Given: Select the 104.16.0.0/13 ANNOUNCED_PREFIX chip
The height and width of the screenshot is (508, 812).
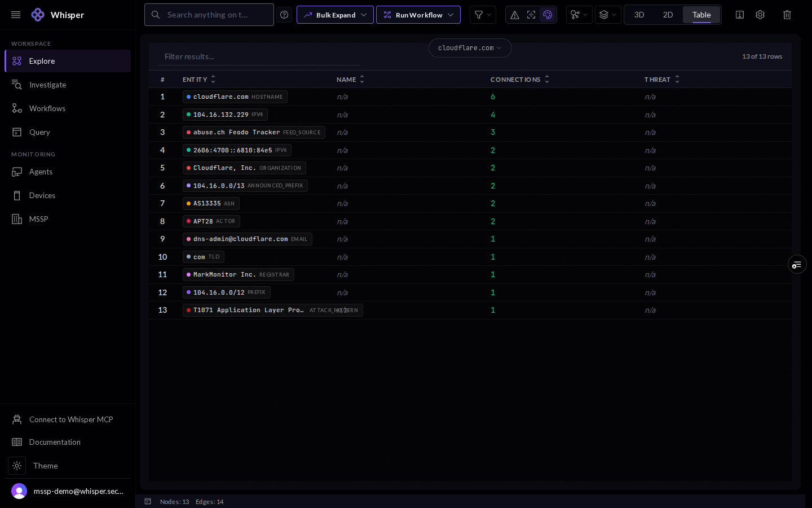Looking at the screenshot, I should [245, 186].
